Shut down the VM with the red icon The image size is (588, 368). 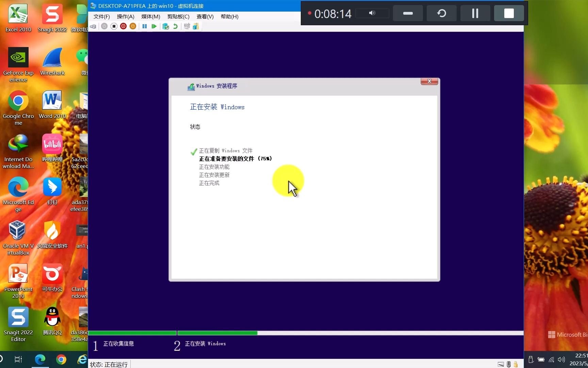(x=124, y=26)
